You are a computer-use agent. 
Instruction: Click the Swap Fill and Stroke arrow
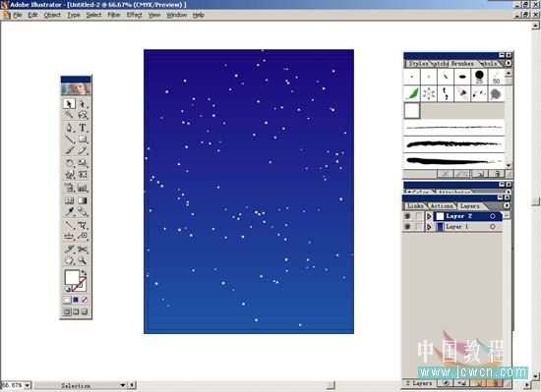coord(84,273)
